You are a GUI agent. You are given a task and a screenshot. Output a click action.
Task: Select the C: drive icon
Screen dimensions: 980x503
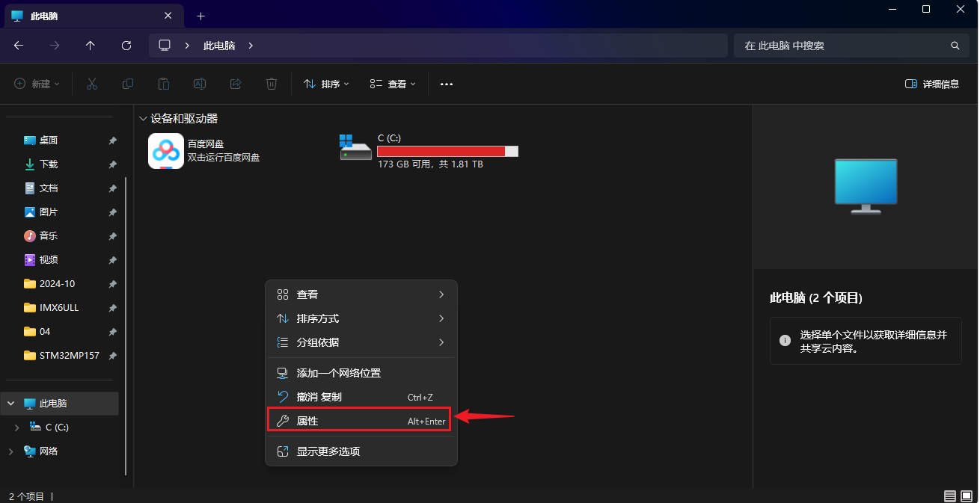point(355,148)
